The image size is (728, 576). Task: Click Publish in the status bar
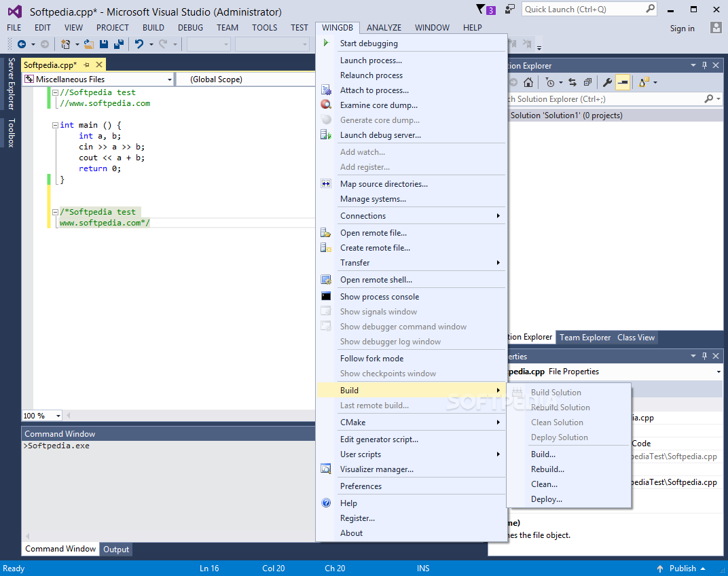tap(682, 569)
